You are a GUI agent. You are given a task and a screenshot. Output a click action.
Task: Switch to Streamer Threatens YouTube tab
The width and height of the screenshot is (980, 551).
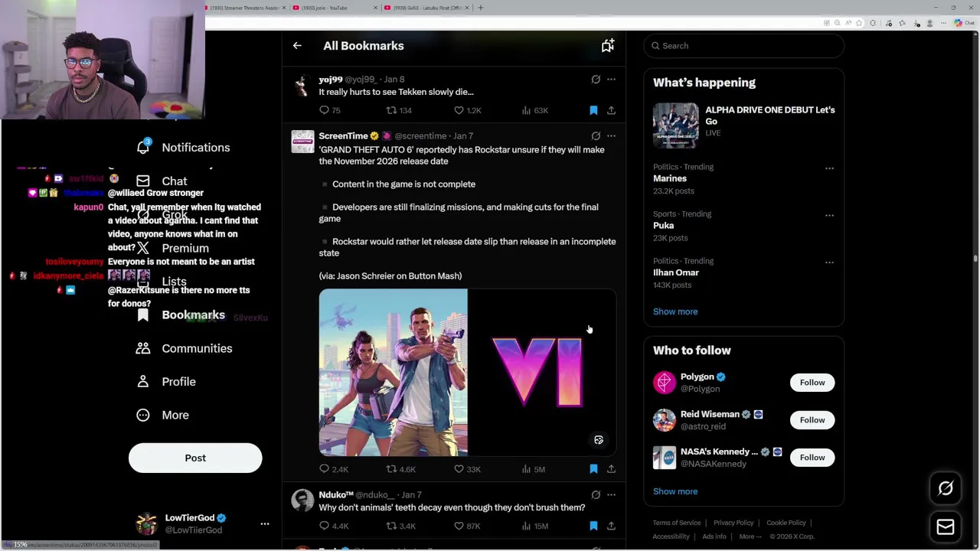[x=247, y=8]
